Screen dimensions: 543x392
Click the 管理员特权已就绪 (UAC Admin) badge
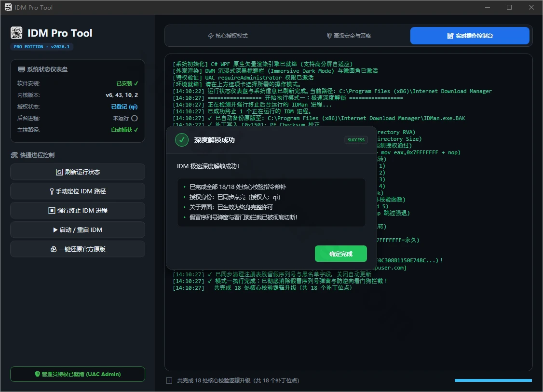pos(78,374)
